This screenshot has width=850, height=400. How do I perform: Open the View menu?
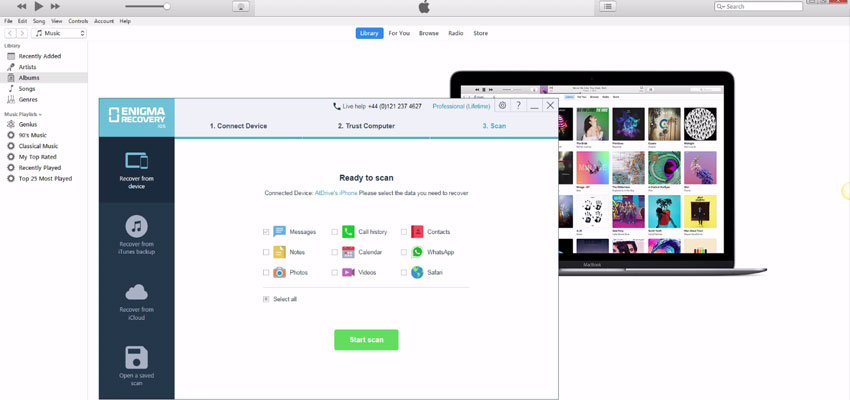(x=57, y=21)
